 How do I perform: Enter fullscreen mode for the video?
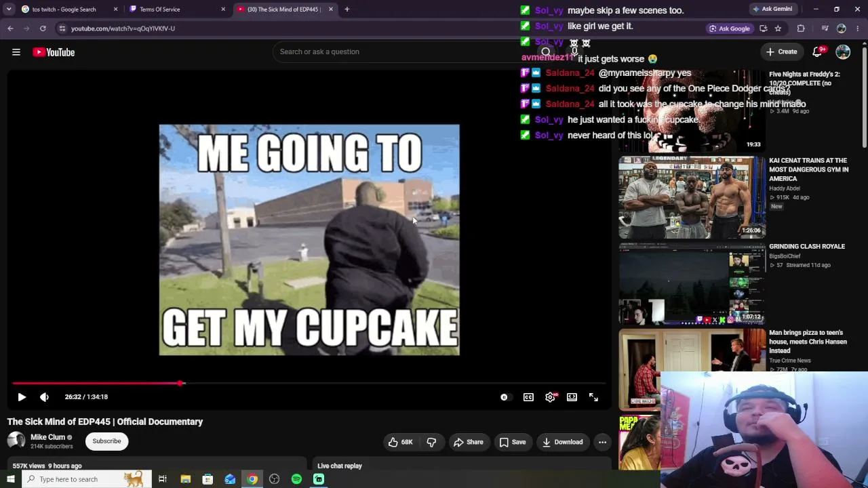593,397
